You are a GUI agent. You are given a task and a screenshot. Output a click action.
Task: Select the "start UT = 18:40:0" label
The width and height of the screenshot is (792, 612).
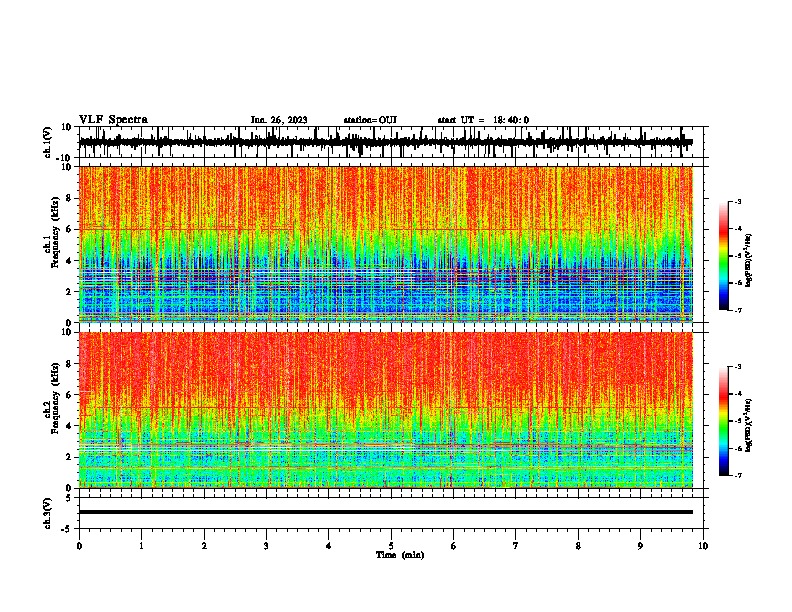483,120
